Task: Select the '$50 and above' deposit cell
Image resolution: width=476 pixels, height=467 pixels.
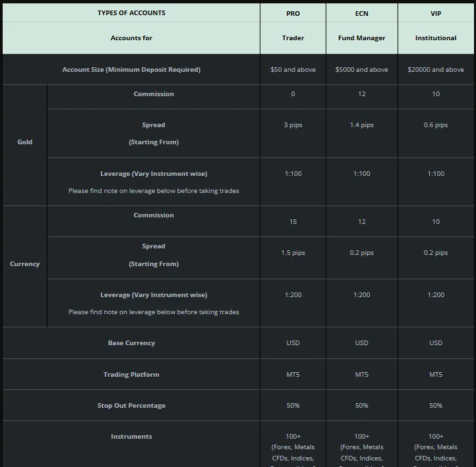Action: pos(293,70)
